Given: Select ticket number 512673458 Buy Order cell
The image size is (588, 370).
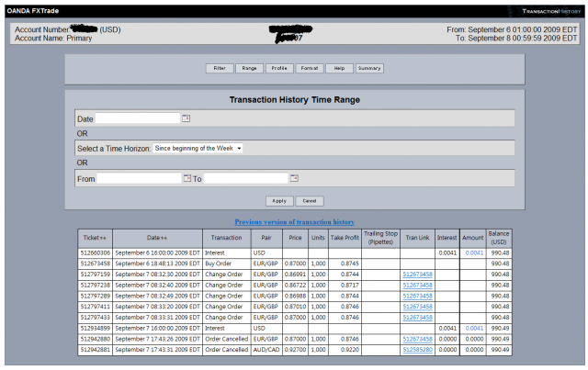Looking at the screenshot, I should 96,263.
